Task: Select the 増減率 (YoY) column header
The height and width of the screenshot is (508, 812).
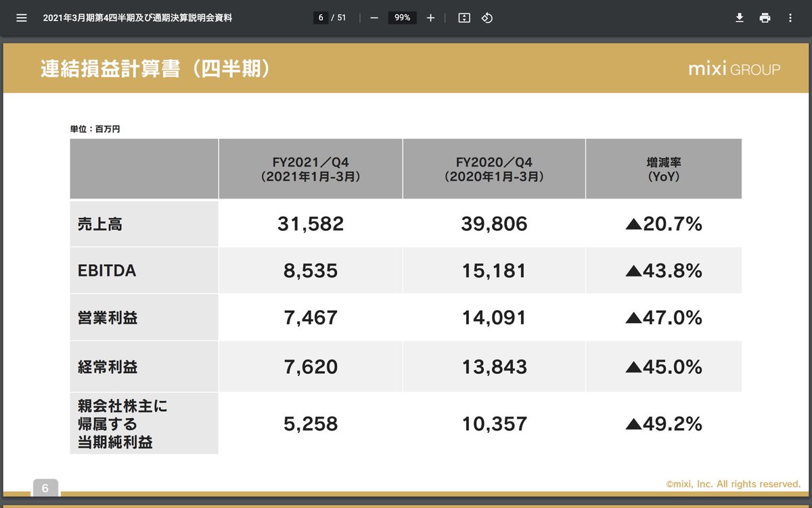Action: point(664,169)
